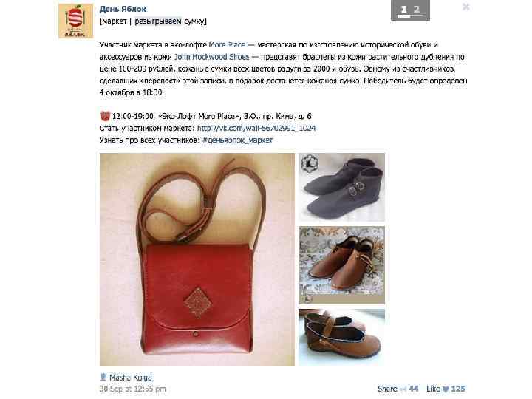This screenshot has width=532, height=399.
Task: Click the red clock emoji before 12:00-19:00
Action: point(105,117)
